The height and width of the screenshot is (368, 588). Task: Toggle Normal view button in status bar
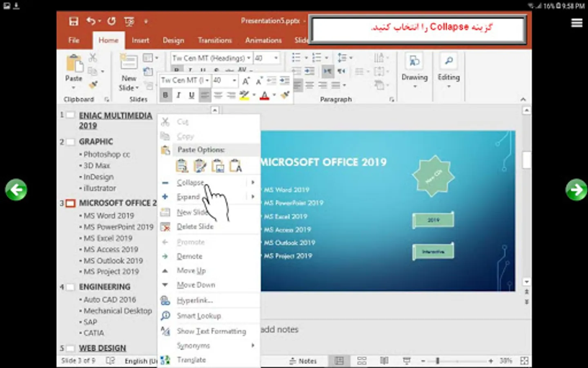(x=339, y=361)
